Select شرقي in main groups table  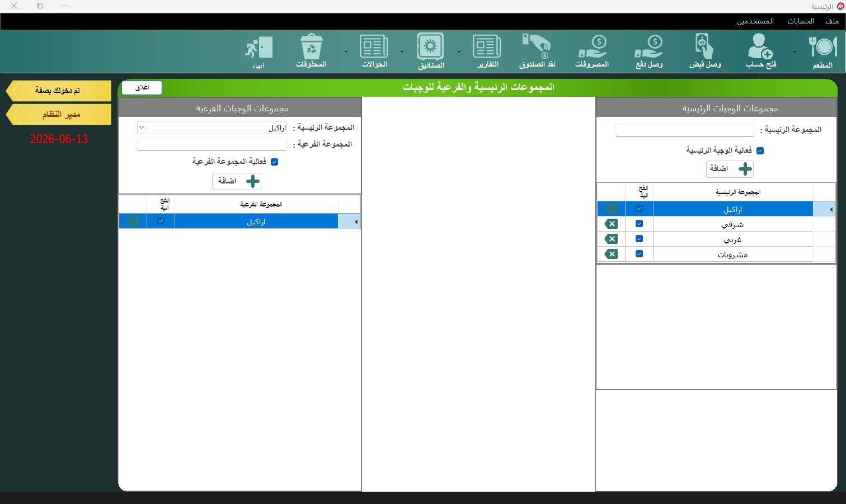(733, 224)
